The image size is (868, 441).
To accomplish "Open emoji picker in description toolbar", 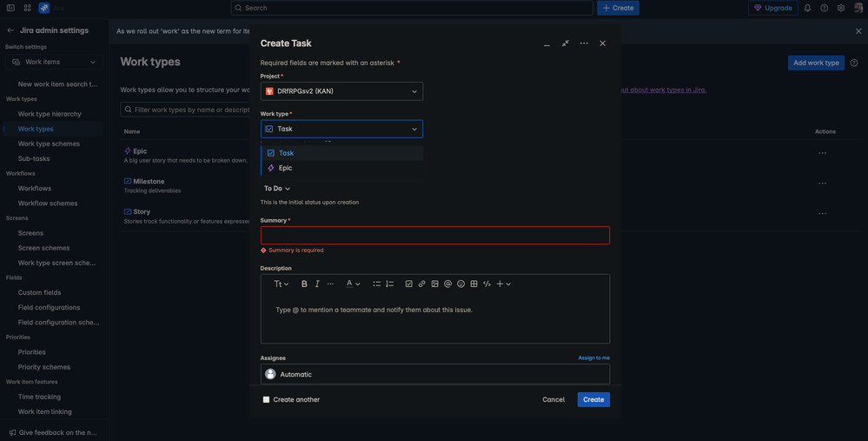I will point(461,284).
